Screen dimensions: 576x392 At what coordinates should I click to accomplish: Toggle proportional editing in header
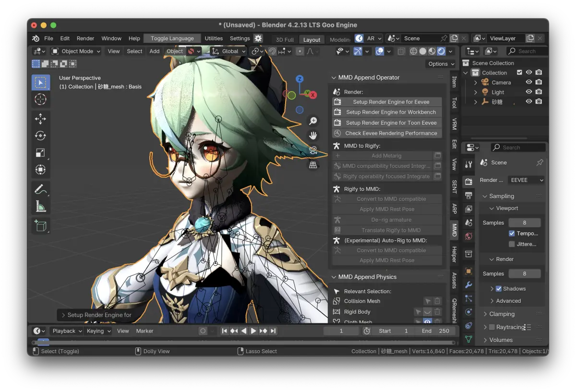pyautogui.click(x=300, y=51)
